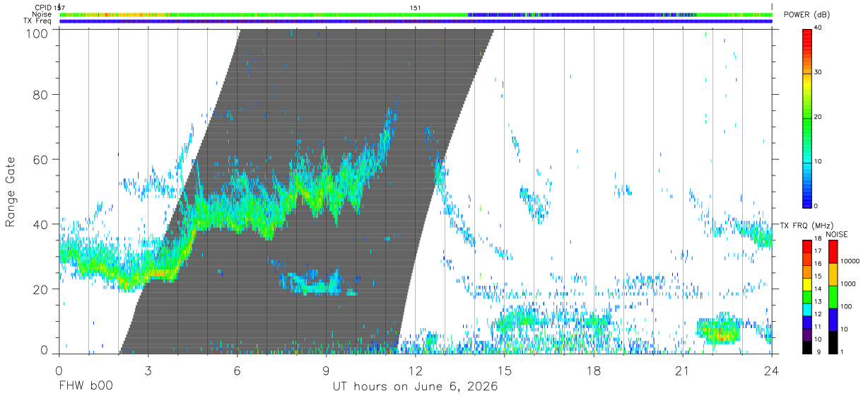Click the NOISE legend title

(836, 234)
